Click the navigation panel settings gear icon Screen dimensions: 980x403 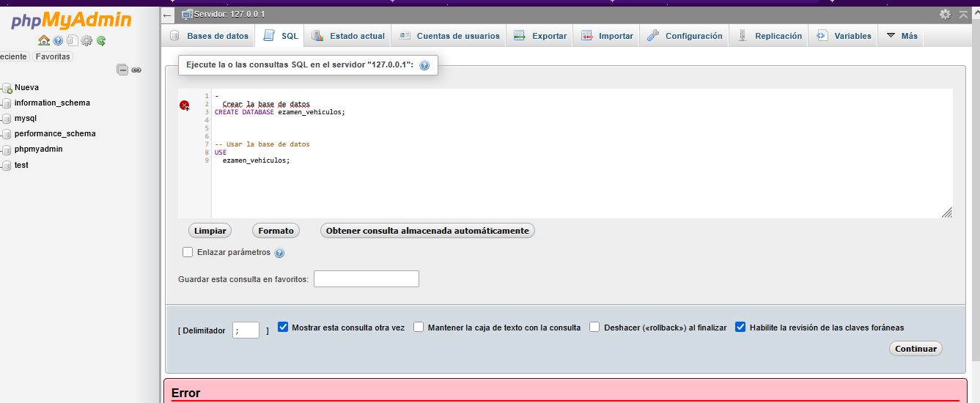[86, 41]
